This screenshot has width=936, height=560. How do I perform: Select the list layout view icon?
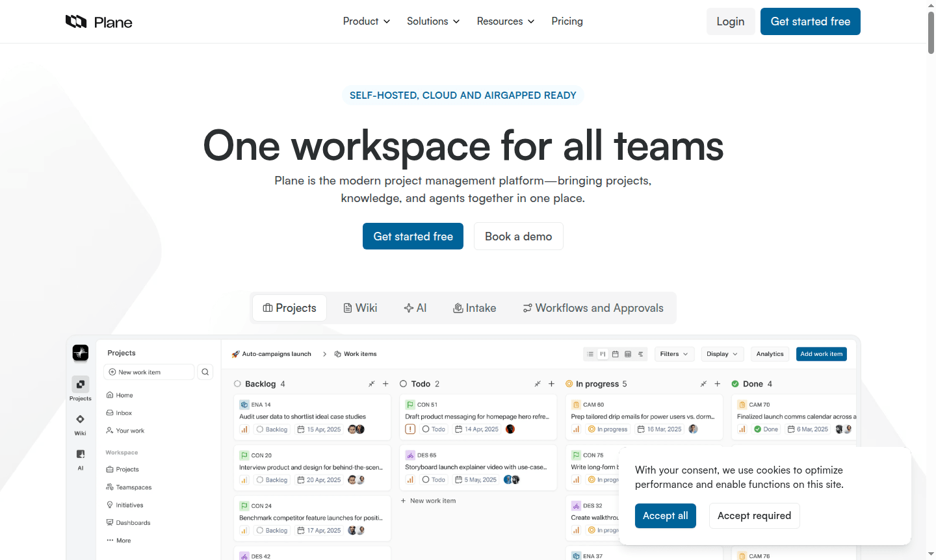click(x=590, y=354)
